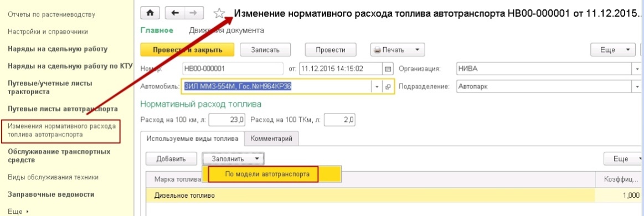Screen dimensions: 644x216
Task: Open the Движения документа section
Action: [226, 30]
